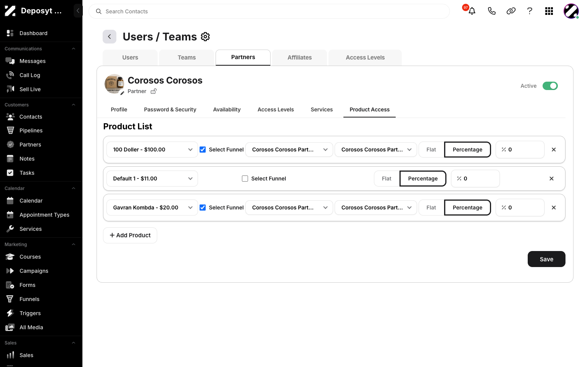The image size is (588, 367).
Task: Uncheck Select Funnel for 100 Doller
Action: (203, 150)
